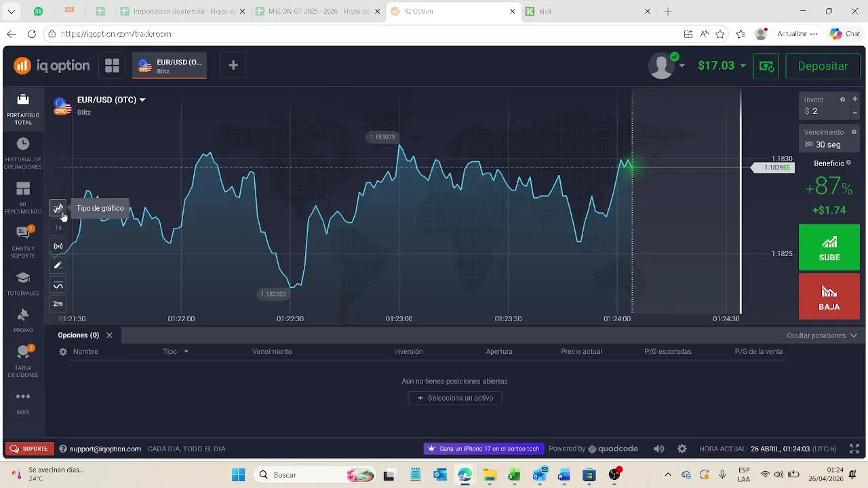868x488 pixels.
Task: Add a new asset tab with plus
Action: pos(233,65)
